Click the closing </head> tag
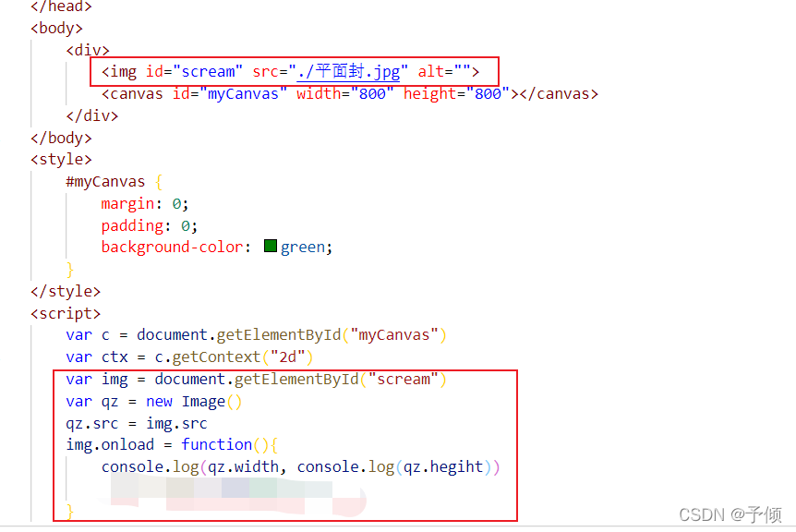This screenshot has width=796, height=532. pos(61,6)
